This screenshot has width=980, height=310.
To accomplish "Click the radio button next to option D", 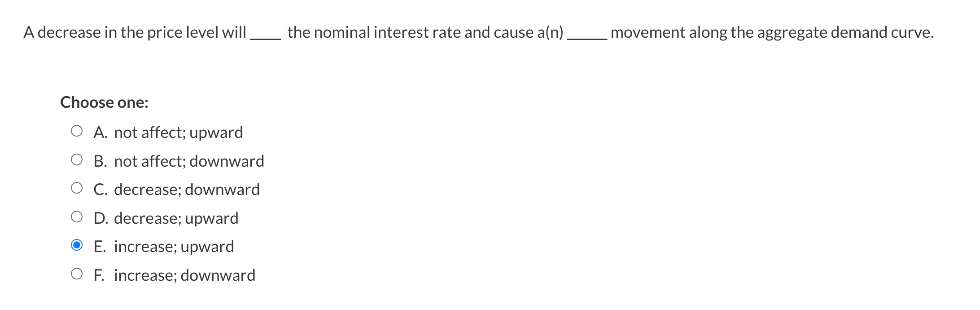I will [x=77, y=216].
